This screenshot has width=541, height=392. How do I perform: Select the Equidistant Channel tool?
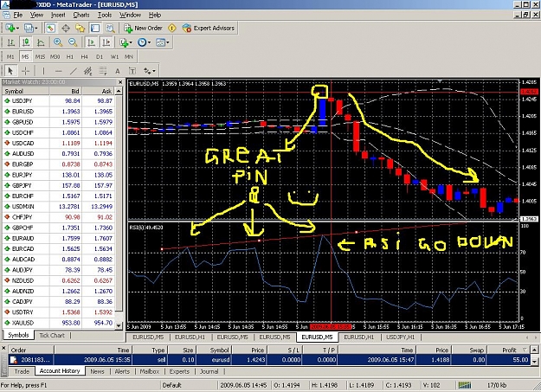pyautogui.click(x=88, y=71)
